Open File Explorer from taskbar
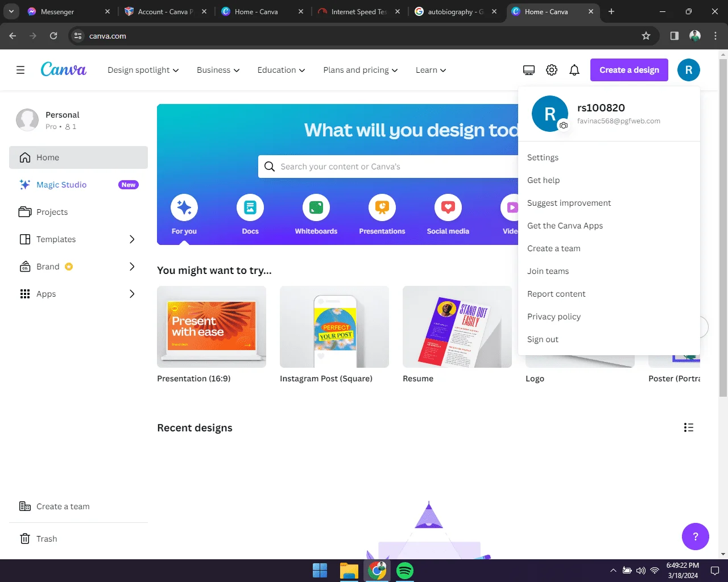 (349, 571)
